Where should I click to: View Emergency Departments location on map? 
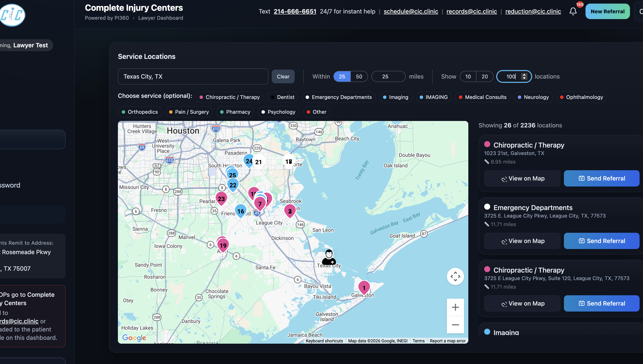[x=522, y=241]
